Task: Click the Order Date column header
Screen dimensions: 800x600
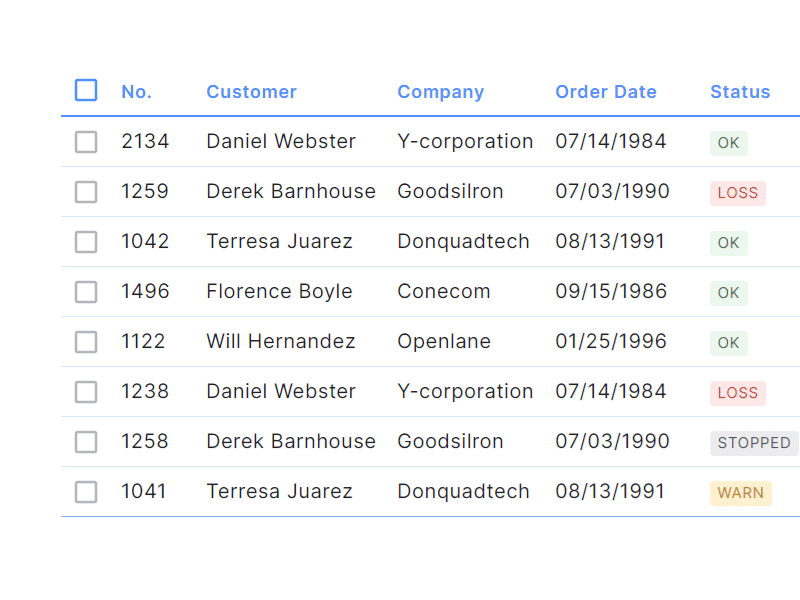Action: point(605,92)
